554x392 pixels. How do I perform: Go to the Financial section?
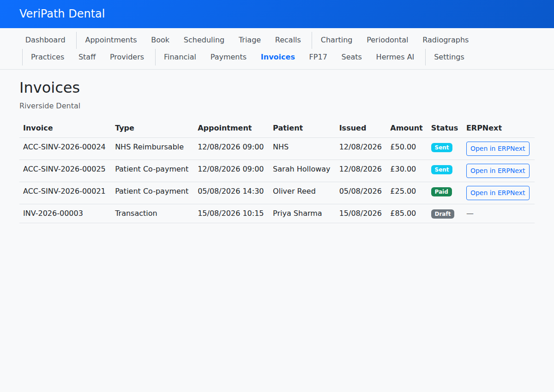pyautogui.click(x=180, y=57)
